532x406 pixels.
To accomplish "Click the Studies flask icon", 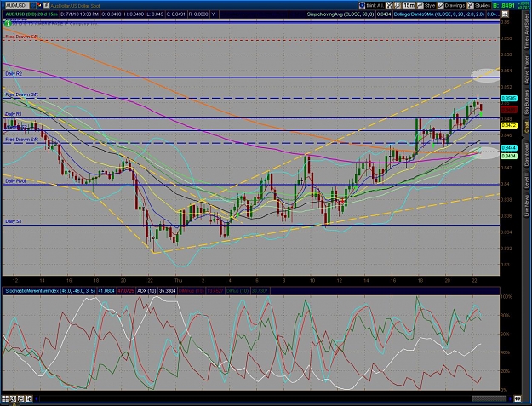I will point(471,5).
